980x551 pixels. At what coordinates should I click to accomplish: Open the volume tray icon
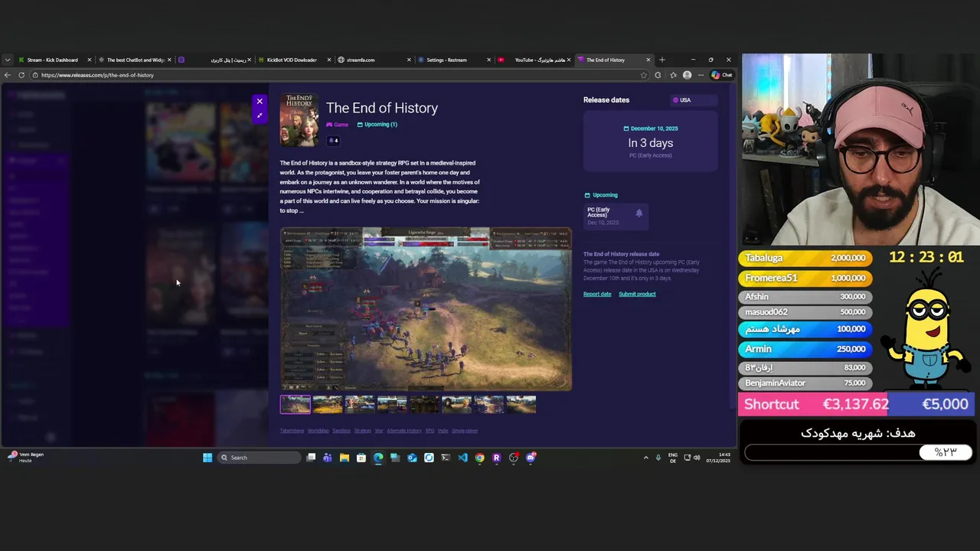pos(697,458)
